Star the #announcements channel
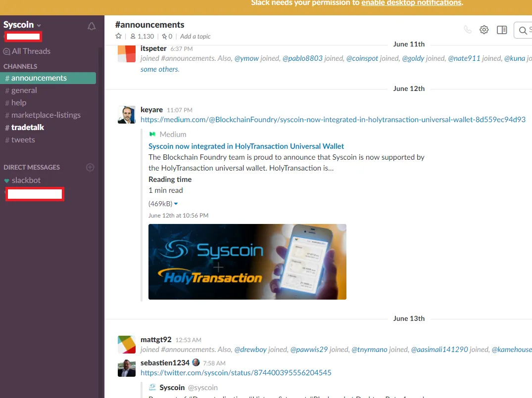 pos(118,36)
